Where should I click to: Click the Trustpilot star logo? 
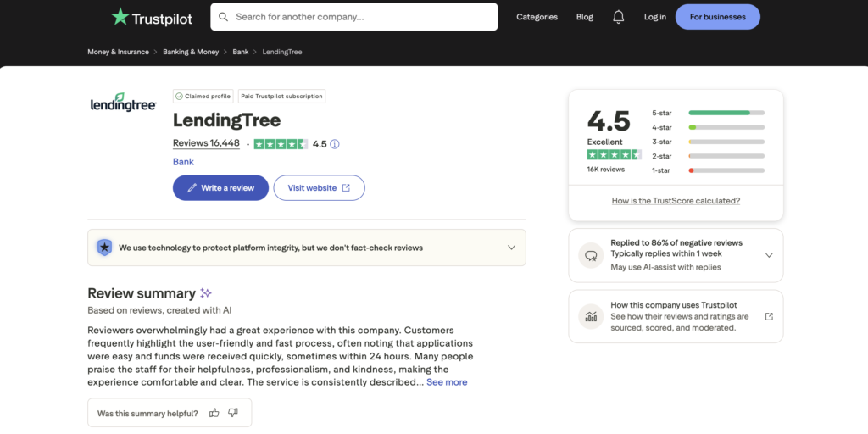pos(120,17)
